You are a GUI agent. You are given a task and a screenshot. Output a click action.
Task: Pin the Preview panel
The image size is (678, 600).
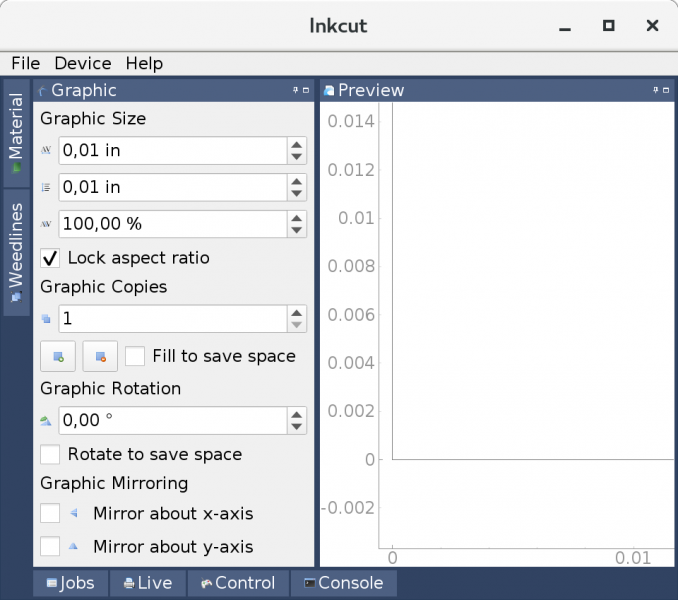click(x=654, y=90)
